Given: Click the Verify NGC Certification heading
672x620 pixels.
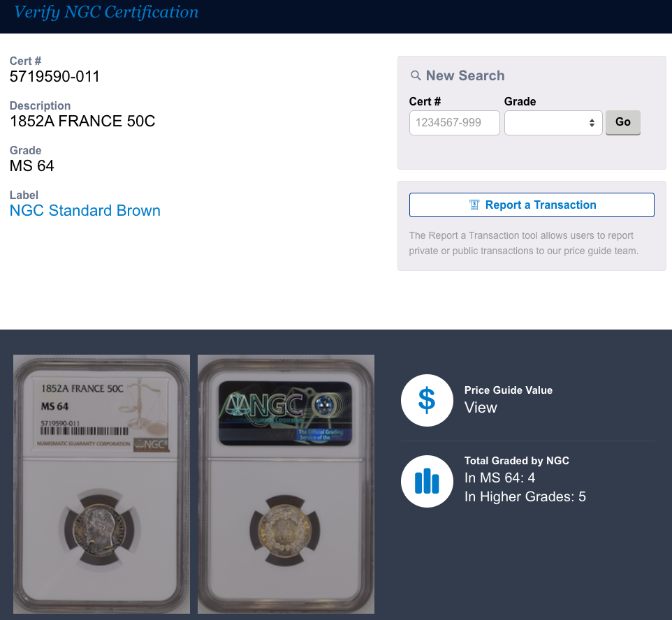Looking at the screenshot, I should [x=106, y=12].
